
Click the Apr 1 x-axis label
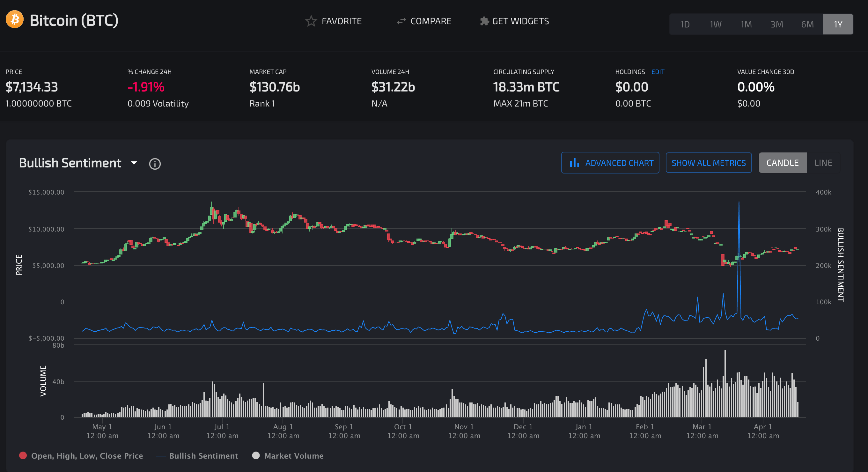point(763,431)
